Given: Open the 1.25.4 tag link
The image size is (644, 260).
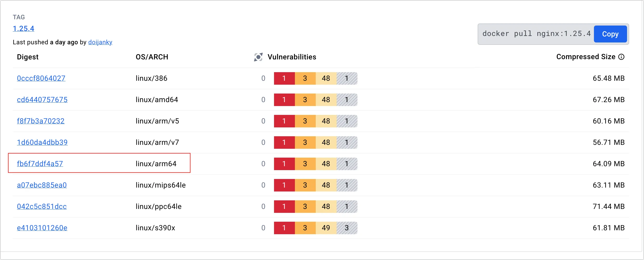Looking at the screenshot, I should (x=23, y=29).
